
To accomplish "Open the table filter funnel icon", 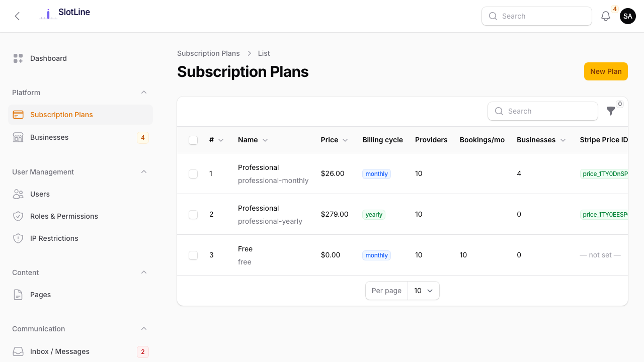I will pyautogui.click(x=611, y=111).
